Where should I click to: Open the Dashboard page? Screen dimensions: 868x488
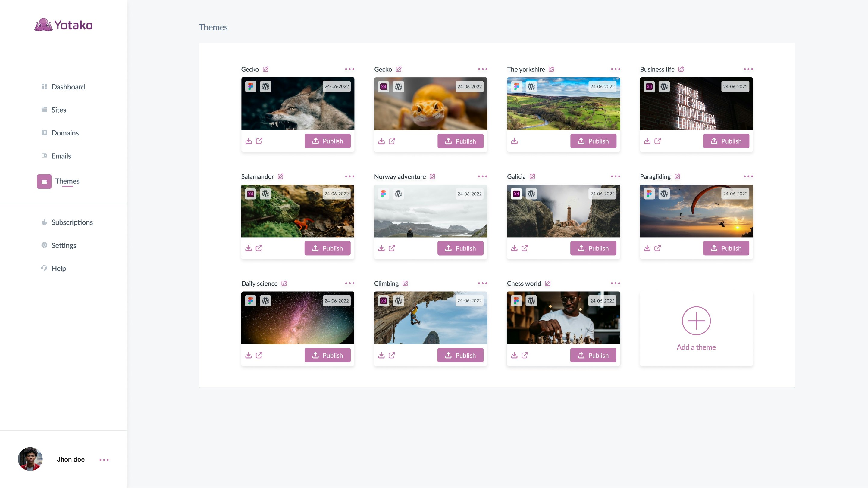click(x=63, y=87)
